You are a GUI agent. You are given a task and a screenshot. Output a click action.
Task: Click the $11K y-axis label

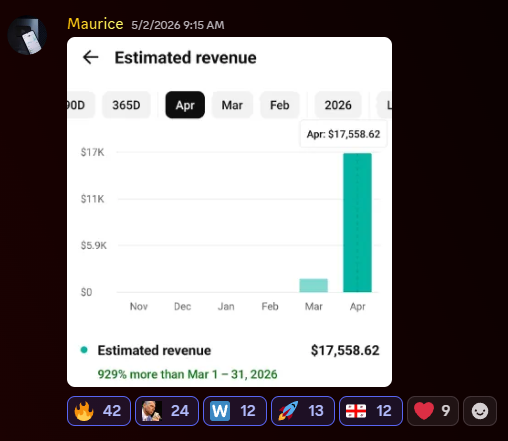(92, 199)
